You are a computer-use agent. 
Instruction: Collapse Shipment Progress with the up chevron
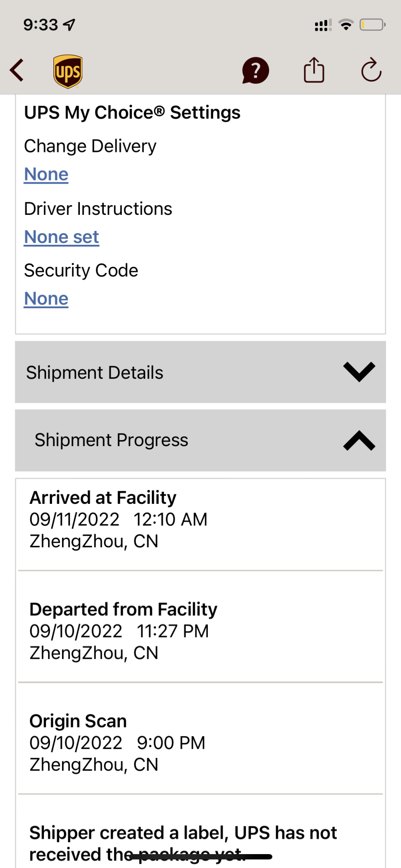point(359,440)
